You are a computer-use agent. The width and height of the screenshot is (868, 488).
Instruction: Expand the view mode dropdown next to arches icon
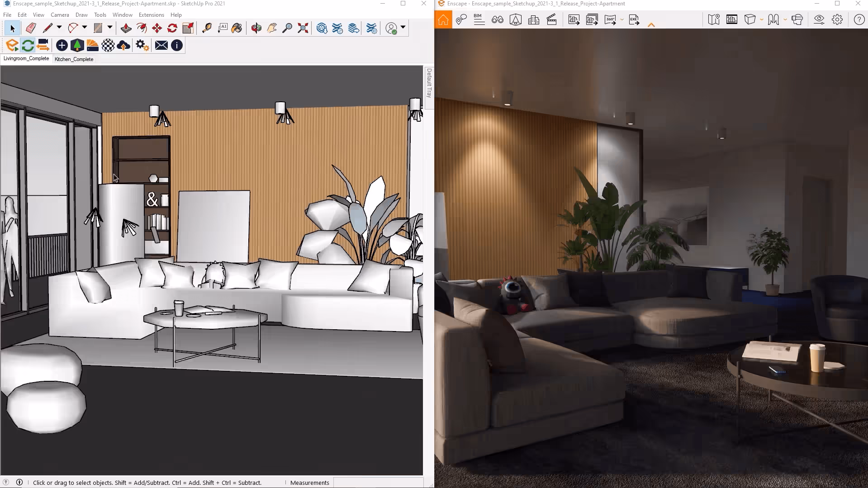785,20
